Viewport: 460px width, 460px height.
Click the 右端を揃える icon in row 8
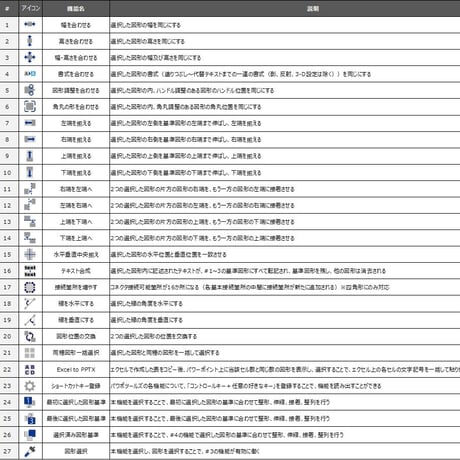click(30, 139)
